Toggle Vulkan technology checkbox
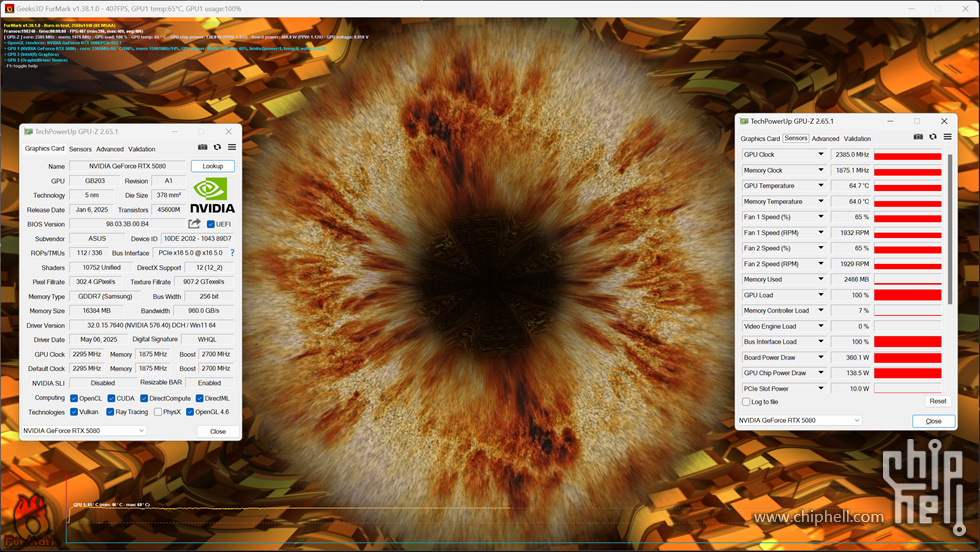This screenshot has height=552, width=980. (74, 412)
